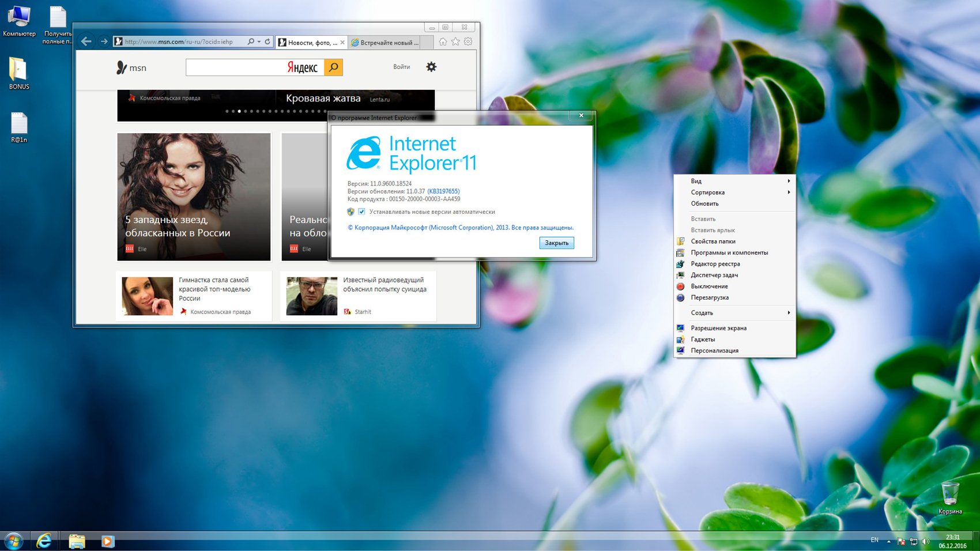The image size is (980, 551).
Task: Select the highlighted third carousel dot
Action: click(239, 111)
